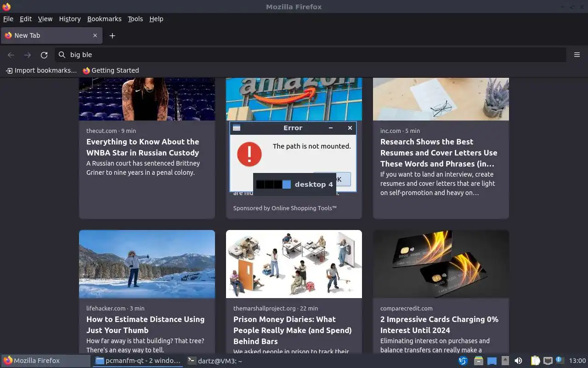Image resolution: width=588 pixels, height=368 pixels.
Task: Minimize the Error dialog
Action: tap(331, 128)
